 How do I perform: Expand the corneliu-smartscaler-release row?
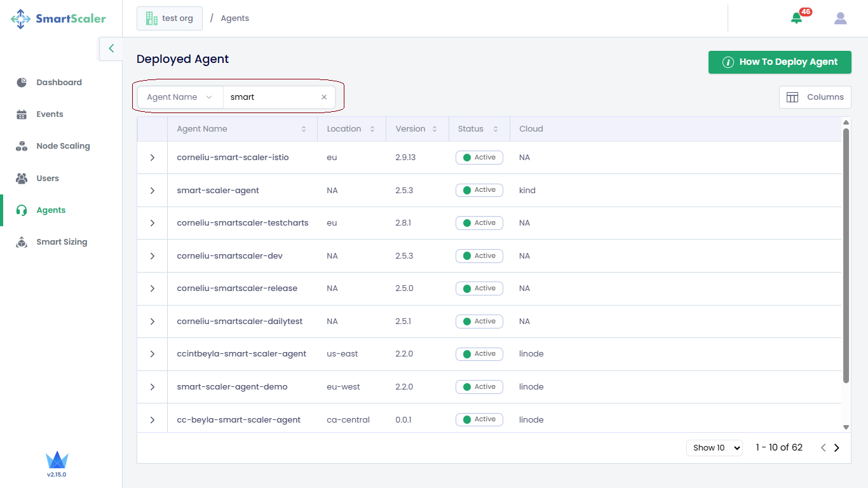point(153,288)
